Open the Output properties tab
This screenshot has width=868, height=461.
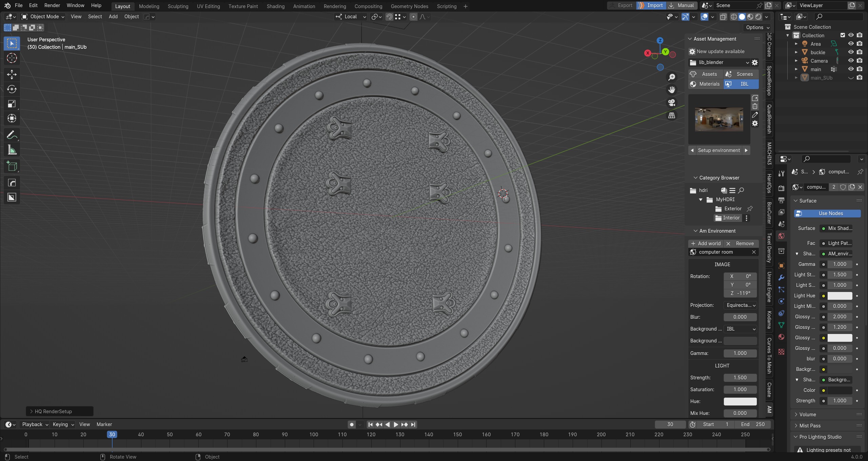coord(781,200)
